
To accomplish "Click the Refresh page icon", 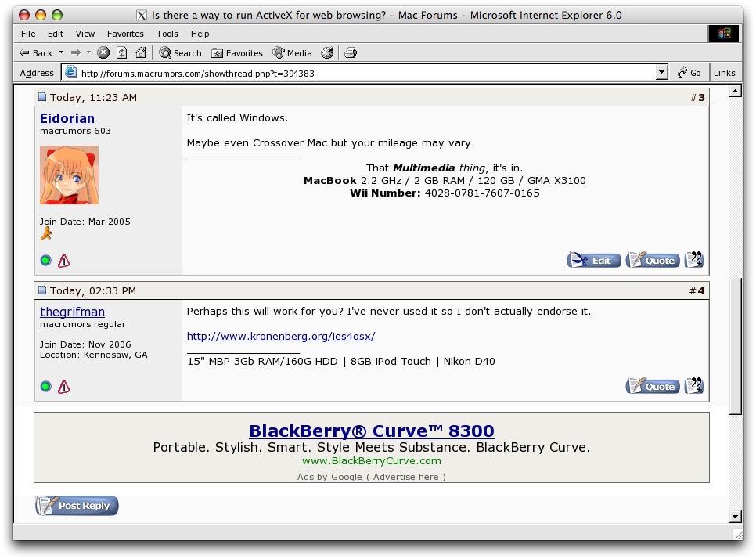I will (x=122, y=52).
